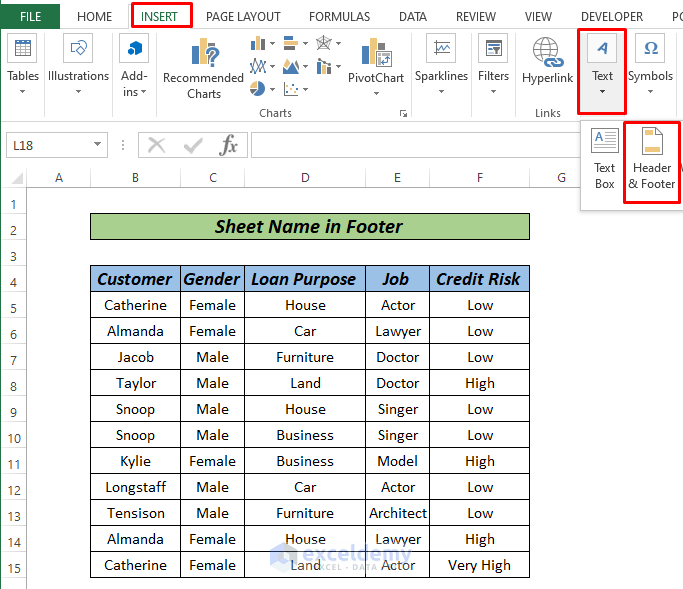Insert a radar chart icon
The height and width of the screenshot is (589, 683).
pyautogui.click(x=324, y=43)
